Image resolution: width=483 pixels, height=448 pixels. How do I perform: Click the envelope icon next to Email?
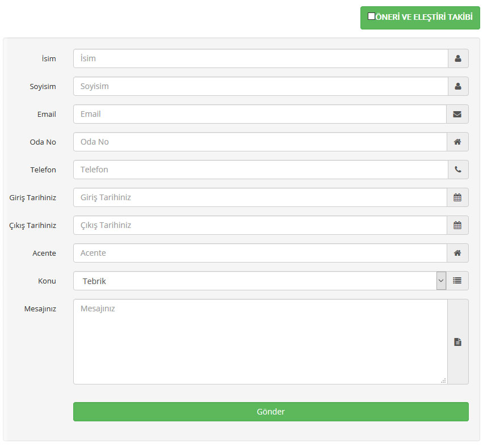(457, 114)
